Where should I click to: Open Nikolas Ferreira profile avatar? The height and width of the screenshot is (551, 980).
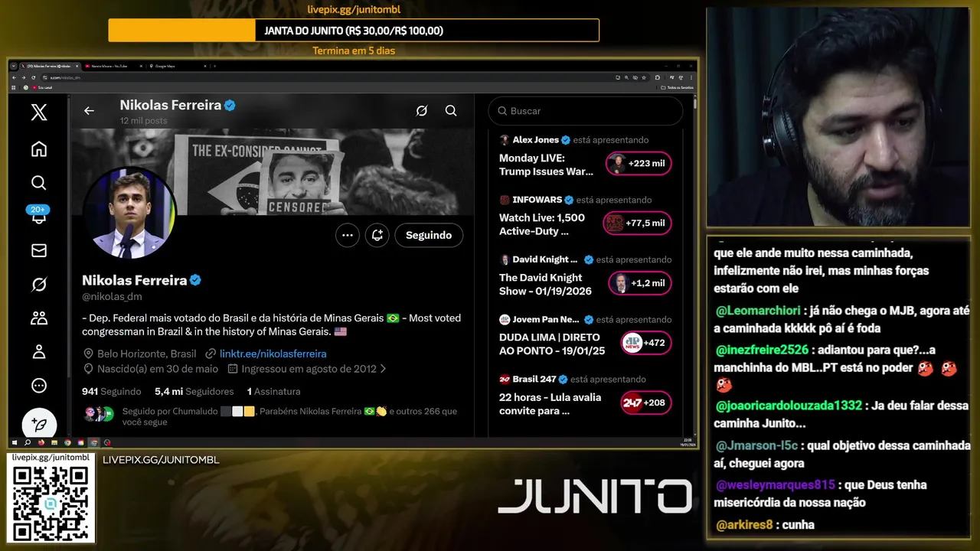[x=129, y=213]
